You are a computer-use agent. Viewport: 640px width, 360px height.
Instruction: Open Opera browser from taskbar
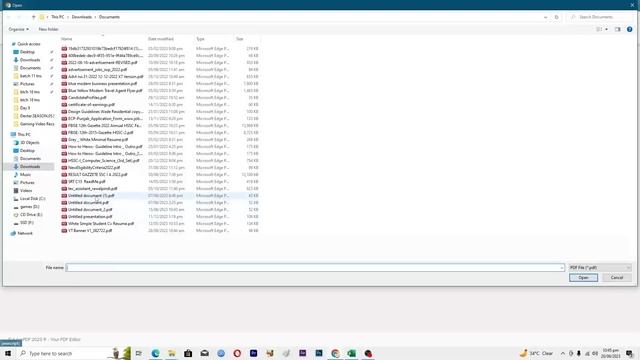click(x=237, y=353)
